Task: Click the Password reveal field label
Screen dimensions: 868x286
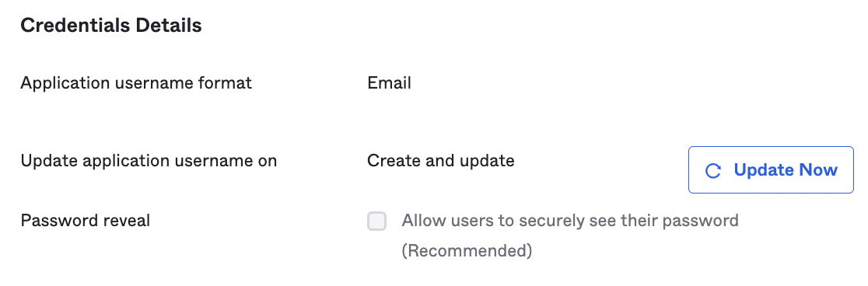Action: click(x=86, y=221)
